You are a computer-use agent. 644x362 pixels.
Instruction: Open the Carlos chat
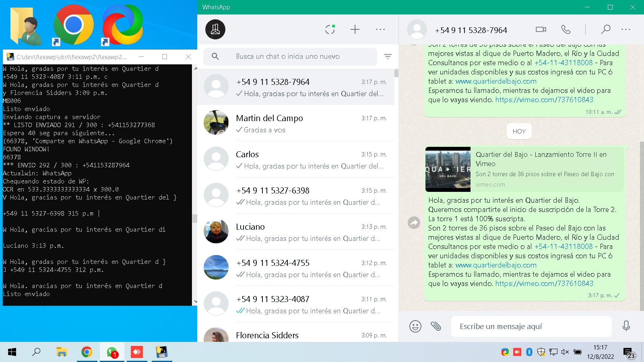pos(295,159)
